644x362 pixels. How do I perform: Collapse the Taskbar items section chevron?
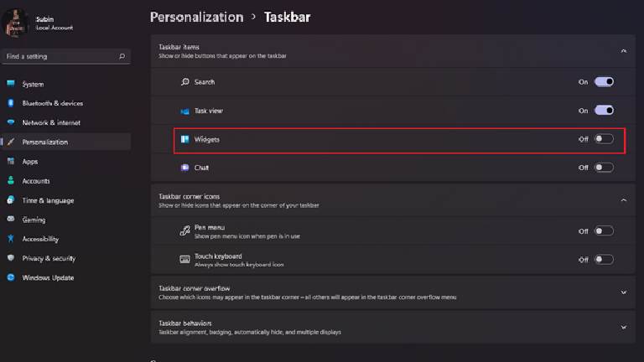(x=624, y=51)
